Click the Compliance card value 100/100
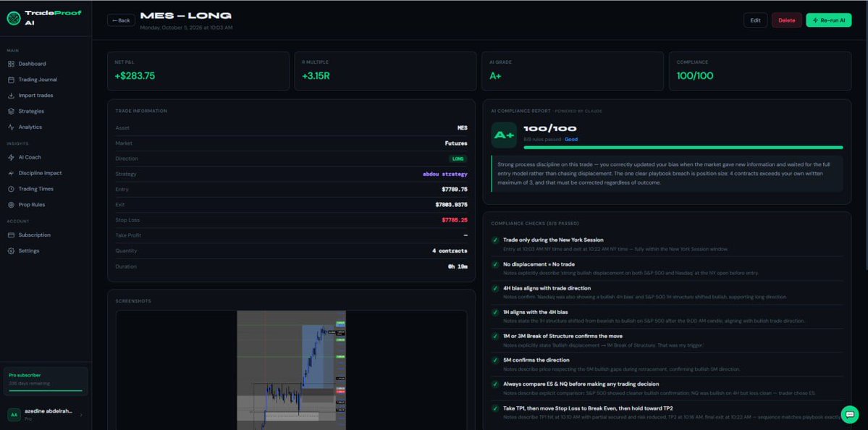This screenshot has height=430, width=868. 695,76
